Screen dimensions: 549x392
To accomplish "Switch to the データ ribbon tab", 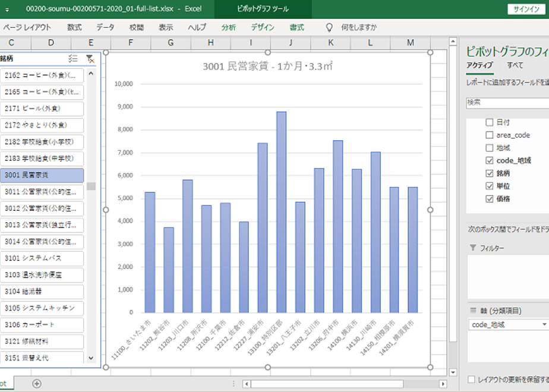I will coord(105,27).
